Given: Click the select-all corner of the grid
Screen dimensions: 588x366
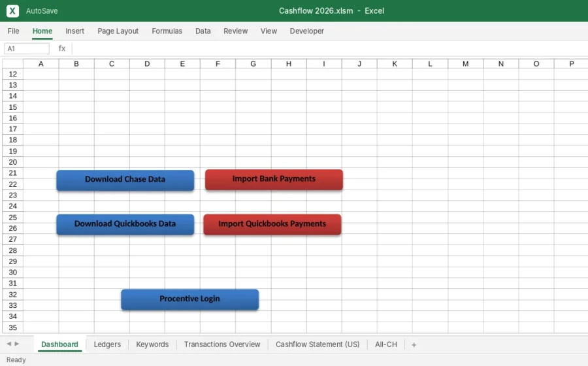Looking at the screenshot, I should point(13,64).
